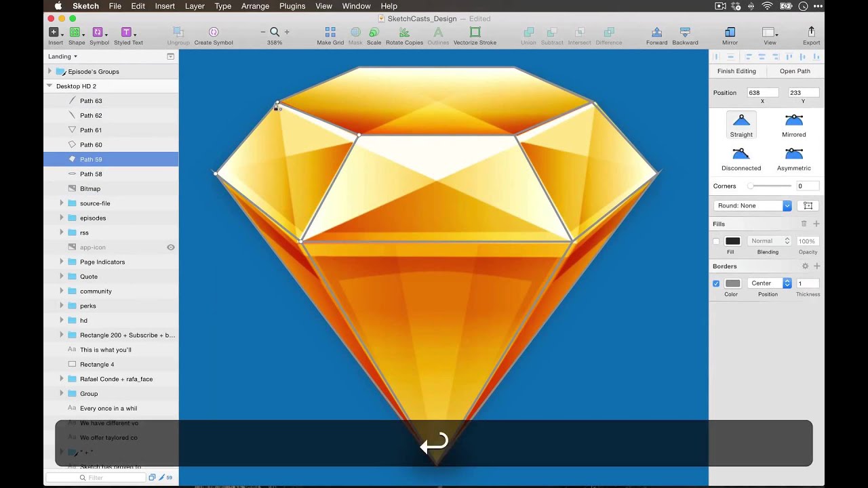Toggle visibility of app-icon layer

(171, 247)
